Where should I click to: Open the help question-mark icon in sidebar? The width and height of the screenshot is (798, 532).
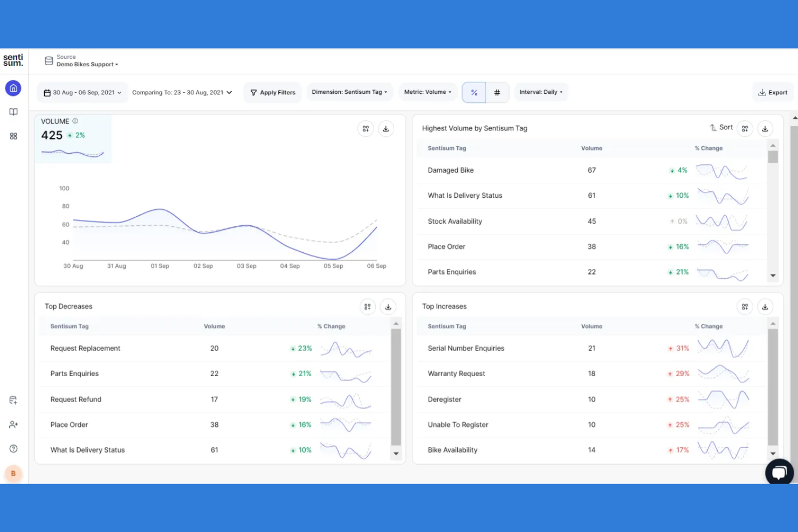click(x=13, y=448)
